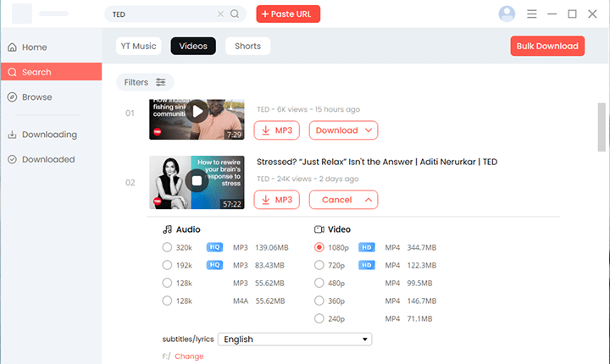Select 480p video quality
Viewport: 610px width, 364px height.
click(319, 283)
